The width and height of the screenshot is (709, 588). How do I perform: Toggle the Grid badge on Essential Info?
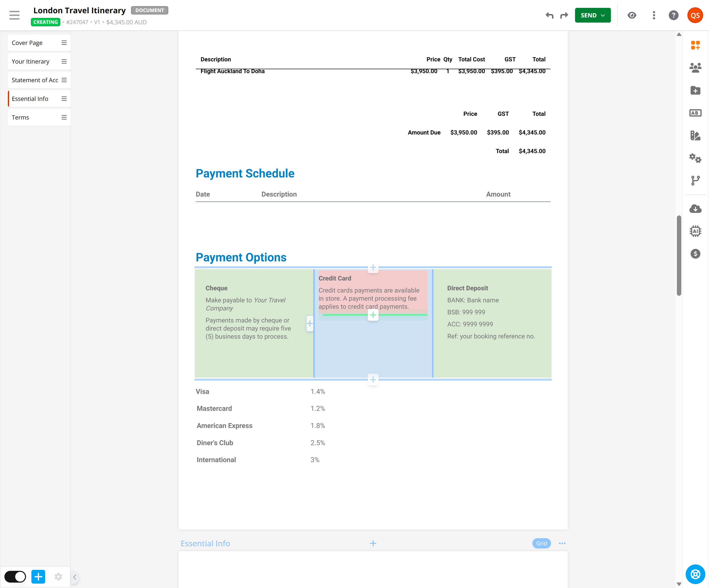[x=541, y=543]
